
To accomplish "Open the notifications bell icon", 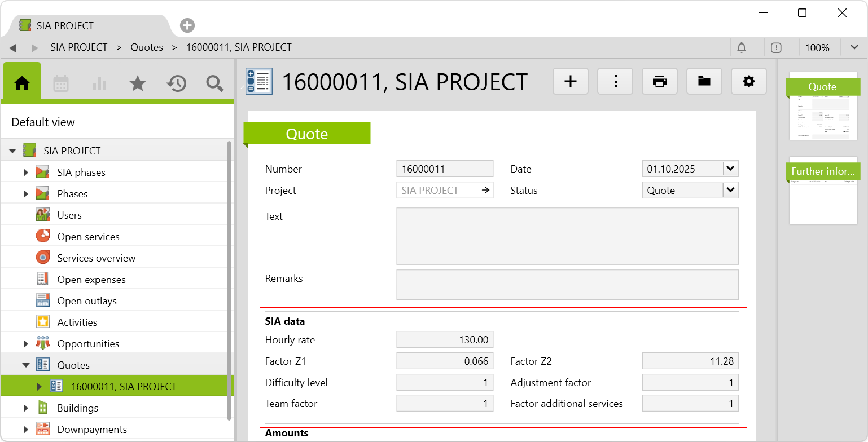I will (x=742, y=48).
